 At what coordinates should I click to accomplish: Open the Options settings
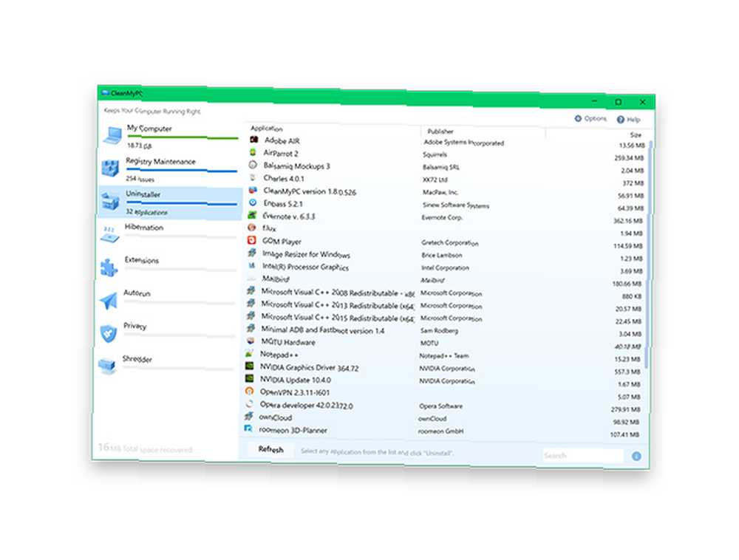pos(590,118)
